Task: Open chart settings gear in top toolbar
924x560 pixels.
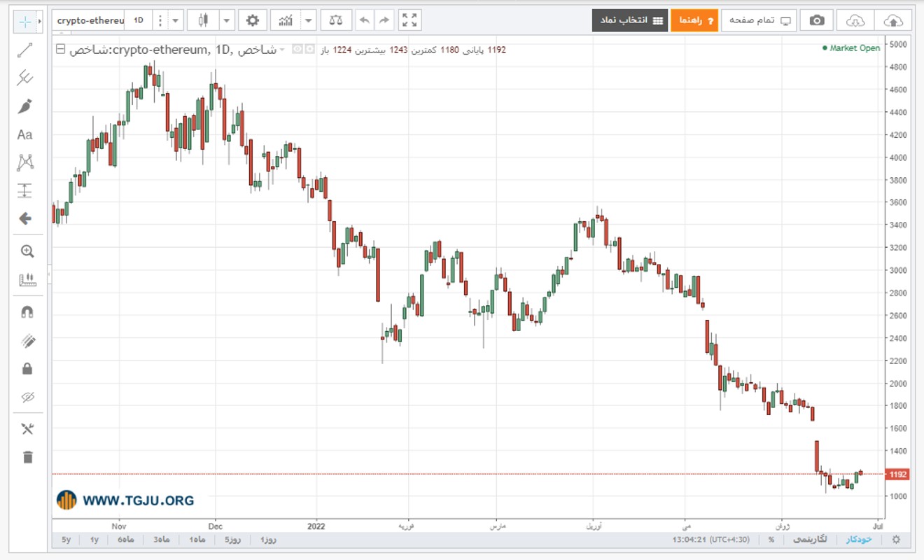Action: point(253,20)
